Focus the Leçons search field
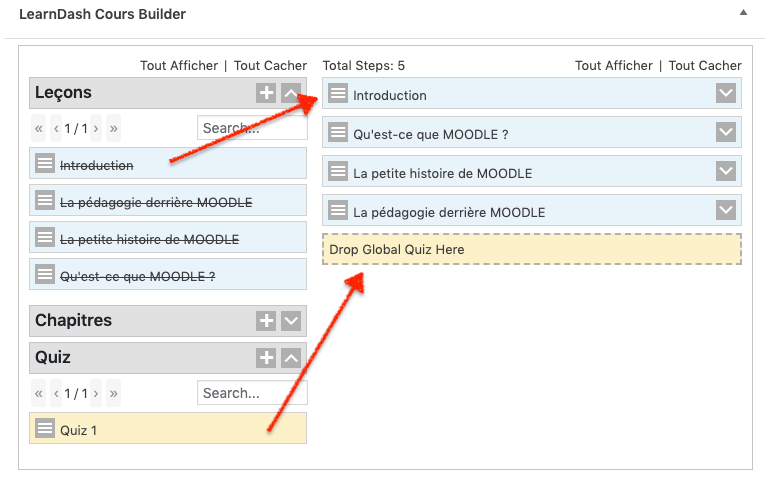Screen dimensions: 773x482 (x=252, y=128)
